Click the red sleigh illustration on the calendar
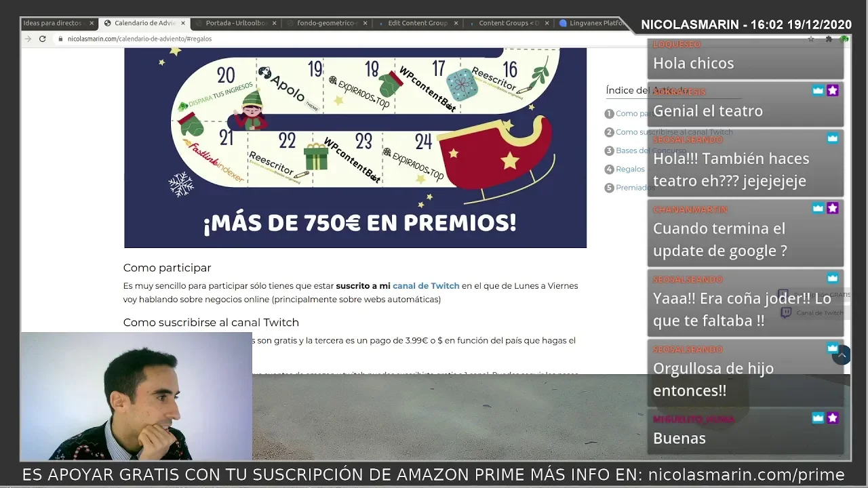The image size is (868, 488). [x=498, y=159]
